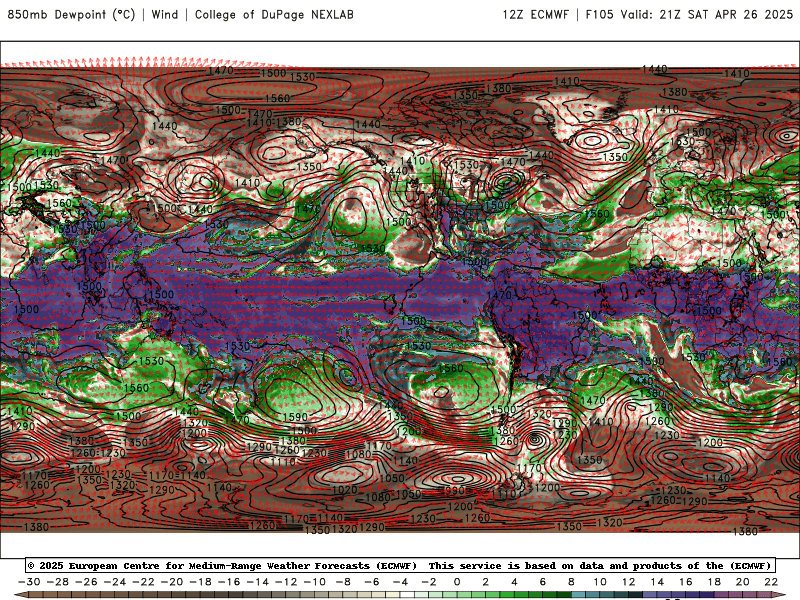Click the '850mb Dewpoint (°C)' title text
The width and height of the screenshot is (800, 600).
tap(71, 14)
